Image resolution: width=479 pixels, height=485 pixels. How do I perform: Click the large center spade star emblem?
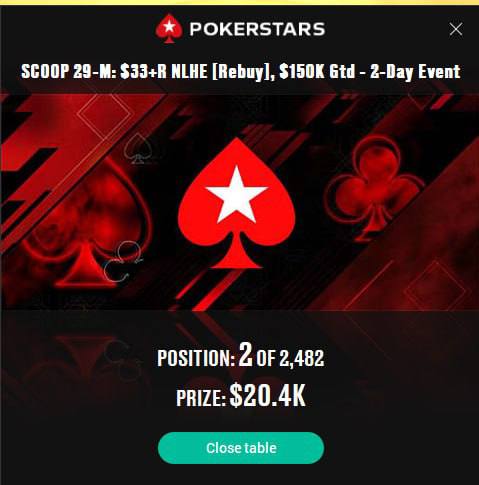tap(236, 203)
